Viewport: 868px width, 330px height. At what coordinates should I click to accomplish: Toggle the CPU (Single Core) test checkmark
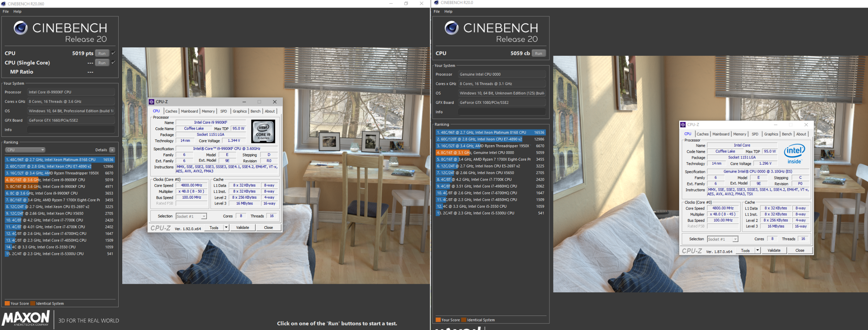coord(113,63)
